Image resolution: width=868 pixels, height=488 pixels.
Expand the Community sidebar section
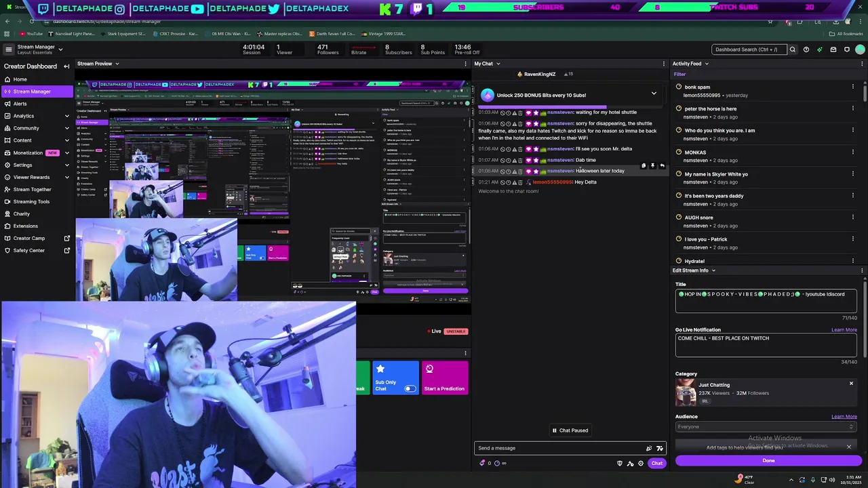[66, 128]
